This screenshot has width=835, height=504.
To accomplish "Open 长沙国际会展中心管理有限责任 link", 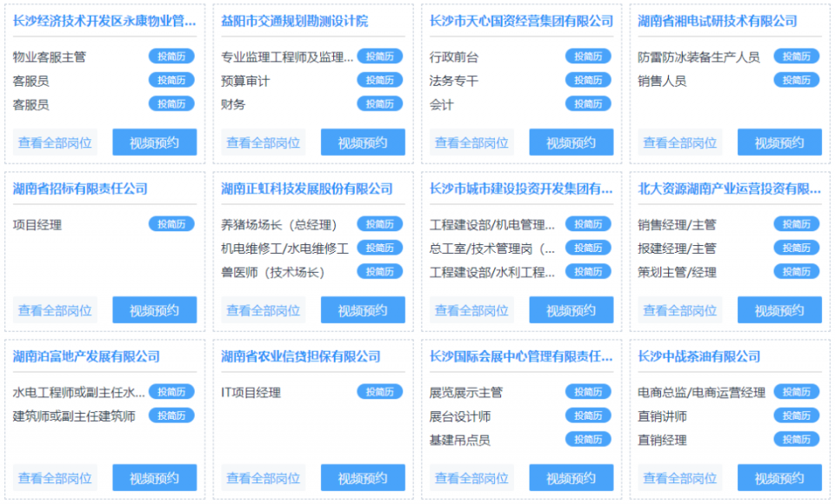I will (521, 356).
